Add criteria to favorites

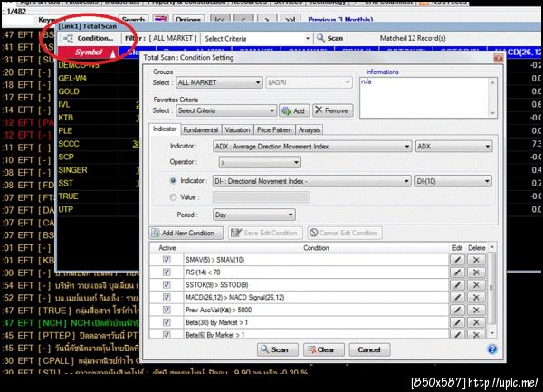tap(294, 110)
